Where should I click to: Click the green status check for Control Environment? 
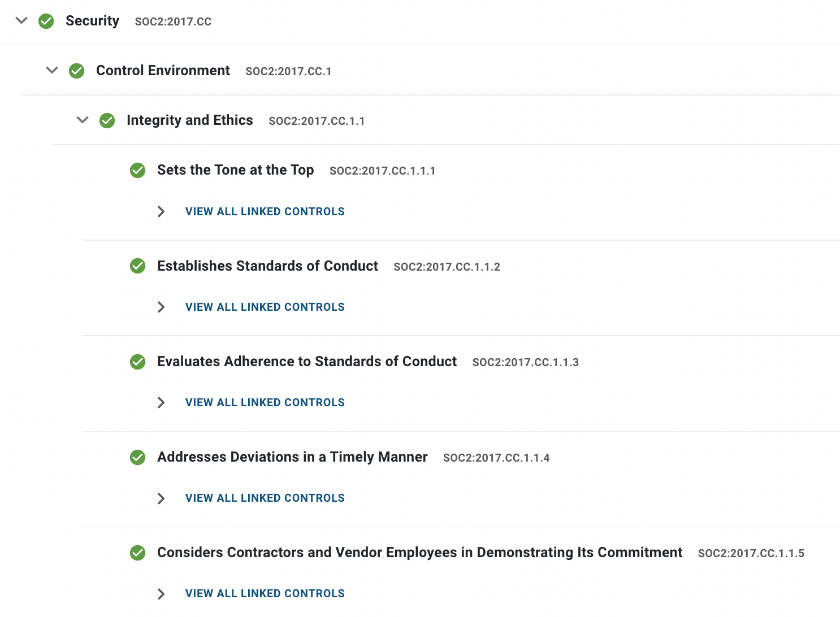[76, 71]
